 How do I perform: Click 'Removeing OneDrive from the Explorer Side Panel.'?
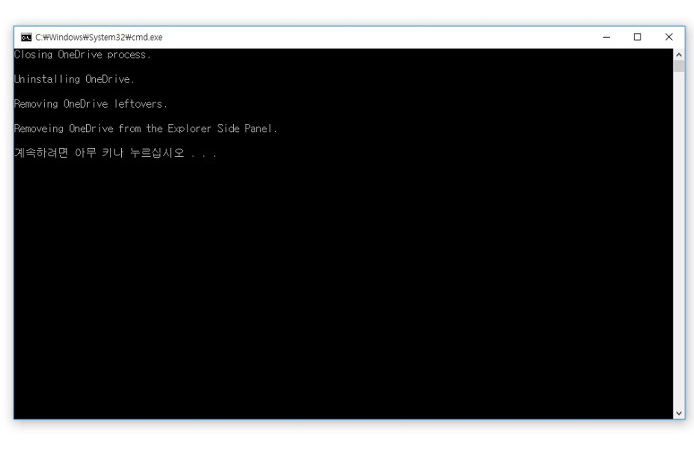[145, 129]
